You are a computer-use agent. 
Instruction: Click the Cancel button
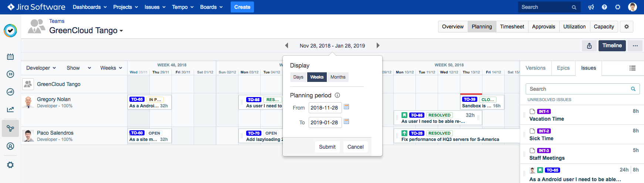355,147
